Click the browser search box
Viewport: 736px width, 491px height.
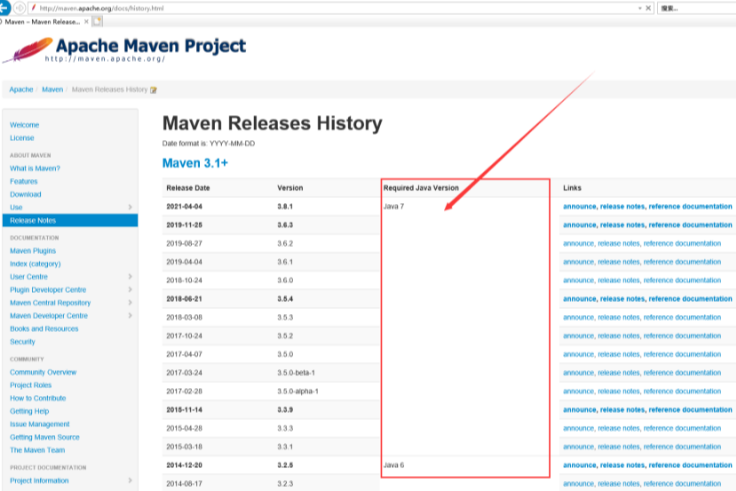coord(697,8)
